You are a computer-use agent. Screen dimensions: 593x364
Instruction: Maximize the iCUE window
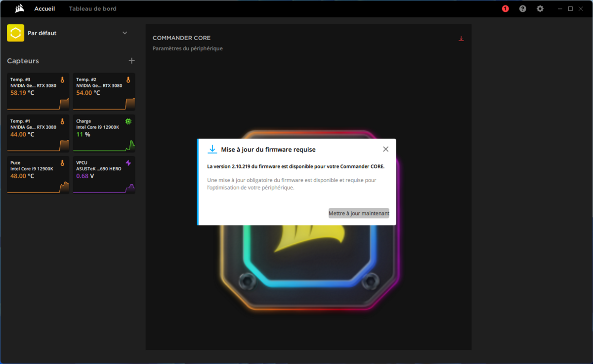[570, 9]
